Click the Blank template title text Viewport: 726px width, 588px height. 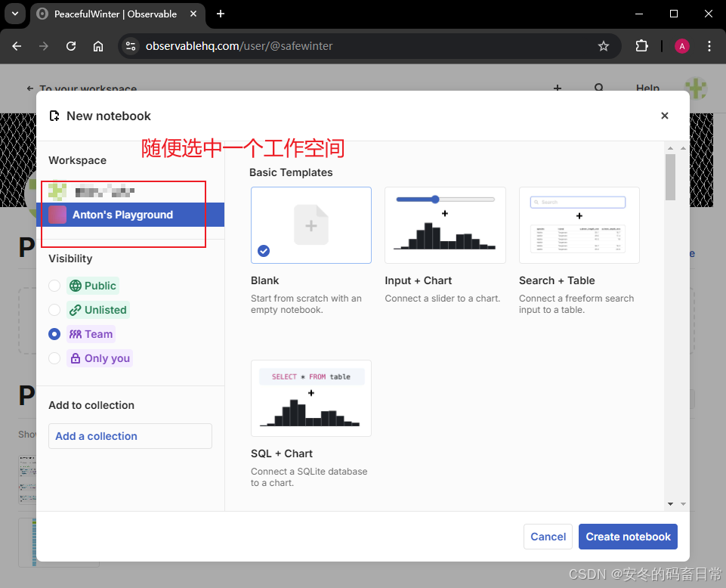tap(265, 281)
